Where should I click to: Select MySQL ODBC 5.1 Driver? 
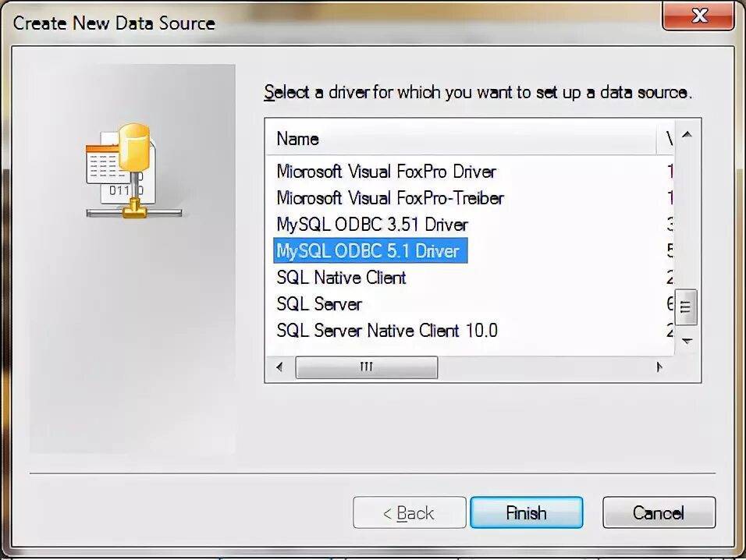click(x=370, y=250)
